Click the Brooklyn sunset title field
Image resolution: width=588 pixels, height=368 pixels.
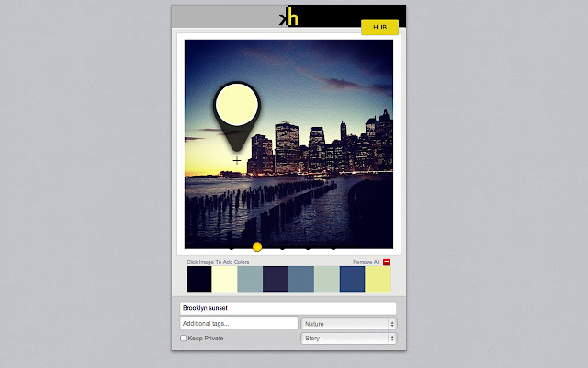click(x=288, y=308)
